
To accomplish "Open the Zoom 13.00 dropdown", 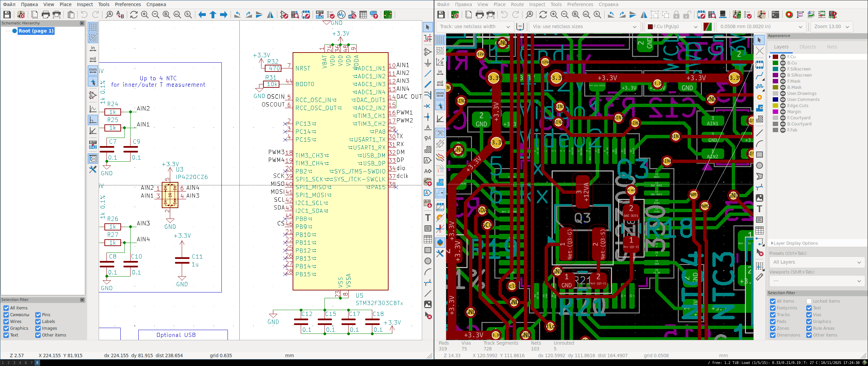I will (x=831, y=27).
